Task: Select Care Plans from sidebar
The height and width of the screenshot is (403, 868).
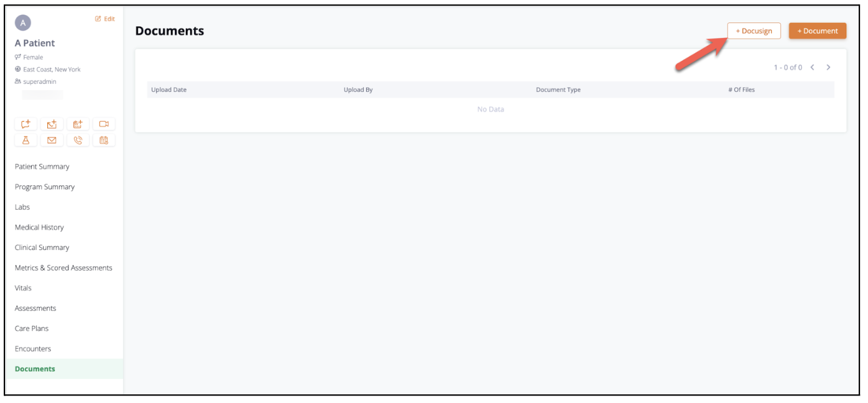Action: [32, 328]
